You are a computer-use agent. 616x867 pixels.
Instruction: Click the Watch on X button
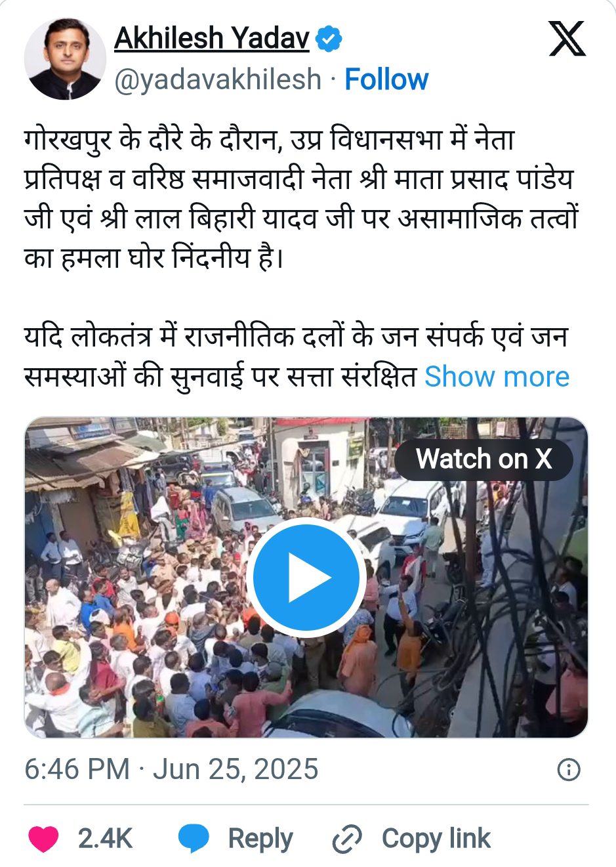click(483, 459)
